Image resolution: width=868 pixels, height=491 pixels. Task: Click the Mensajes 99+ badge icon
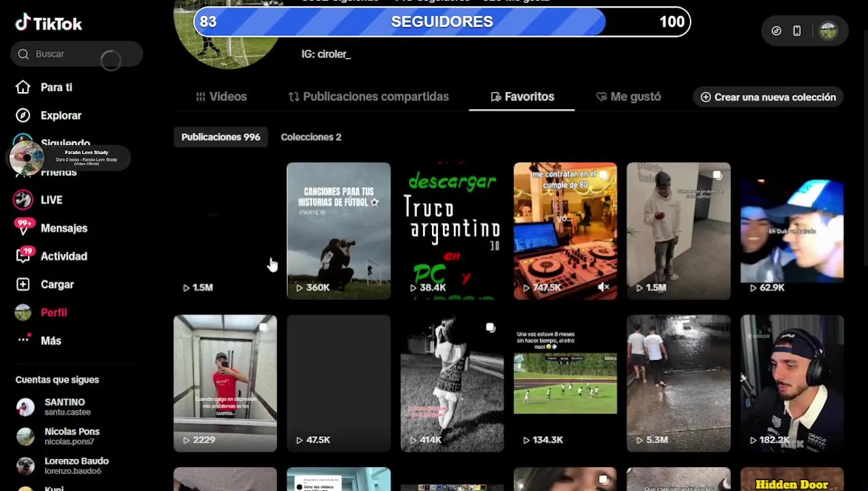pos(24,227)
